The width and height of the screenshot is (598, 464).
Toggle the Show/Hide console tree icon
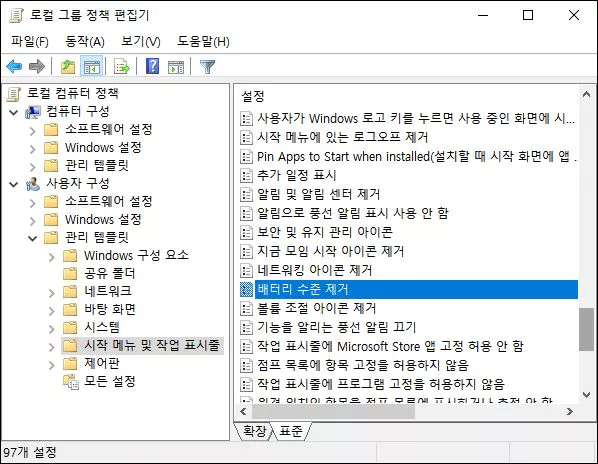[92, 67]
